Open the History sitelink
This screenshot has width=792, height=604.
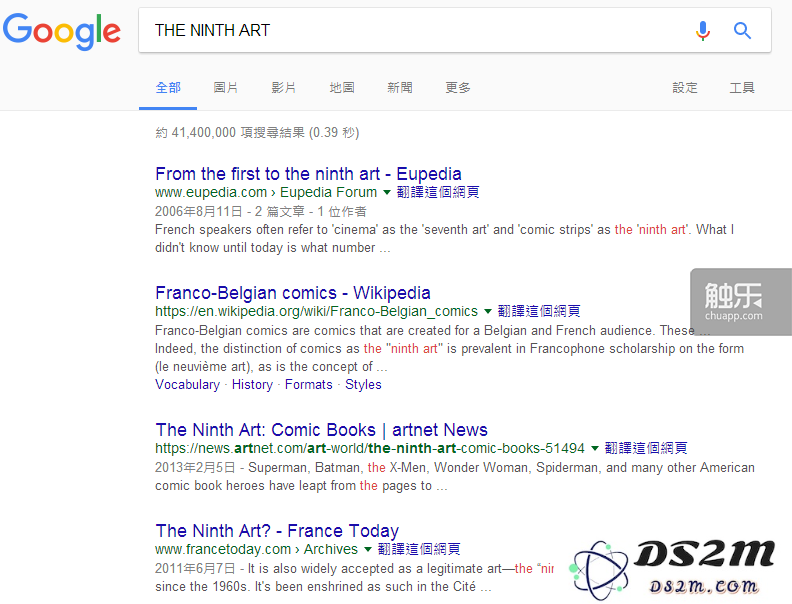tap(252, 385)
